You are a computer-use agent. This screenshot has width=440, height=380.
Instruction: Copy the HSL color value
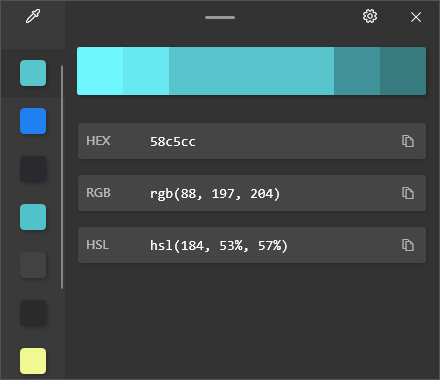tap(408, 245)
